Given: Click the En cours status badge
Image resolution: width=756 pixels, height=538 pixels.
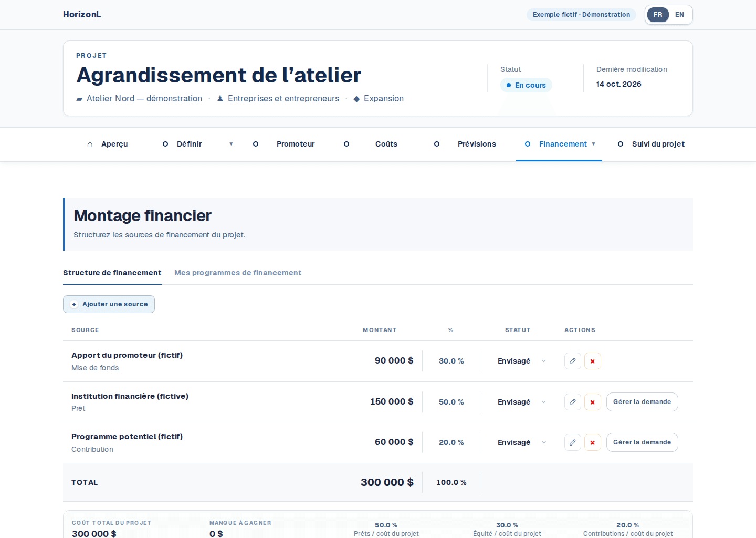Looking at the screenshot, I should (x=526, y=85).
